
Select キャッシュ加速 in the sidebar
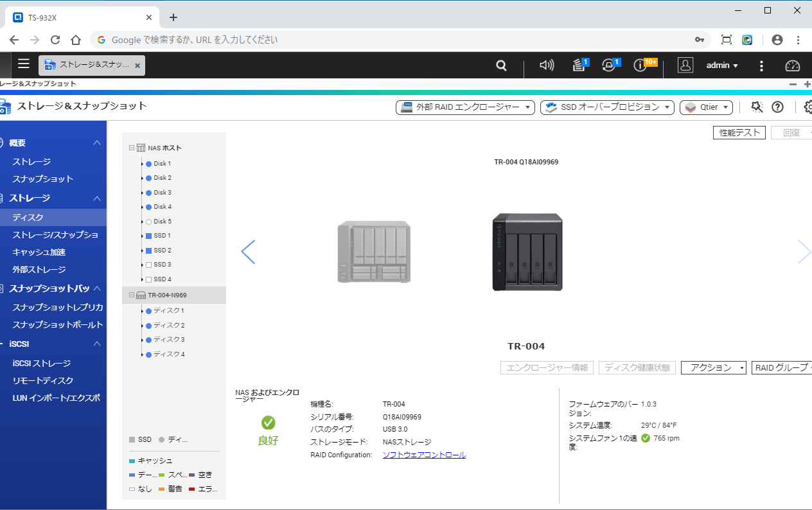(39, 252)
